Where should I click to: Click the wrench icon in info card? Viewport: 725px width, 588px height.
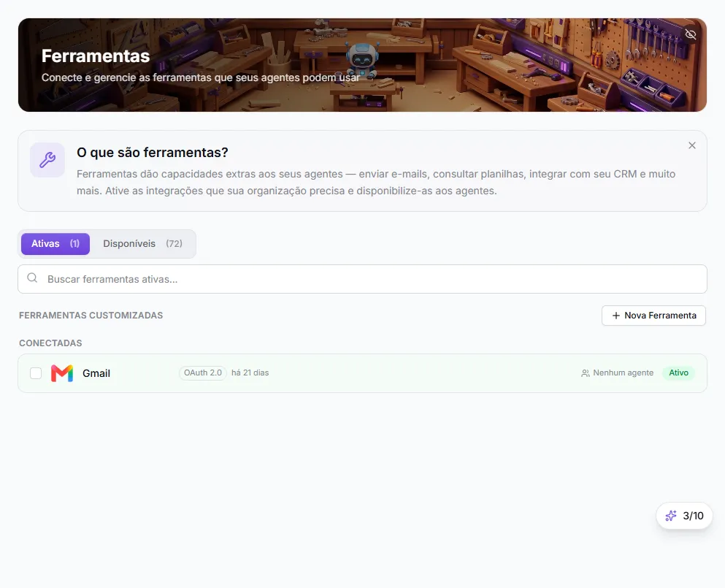coord(47,160)
